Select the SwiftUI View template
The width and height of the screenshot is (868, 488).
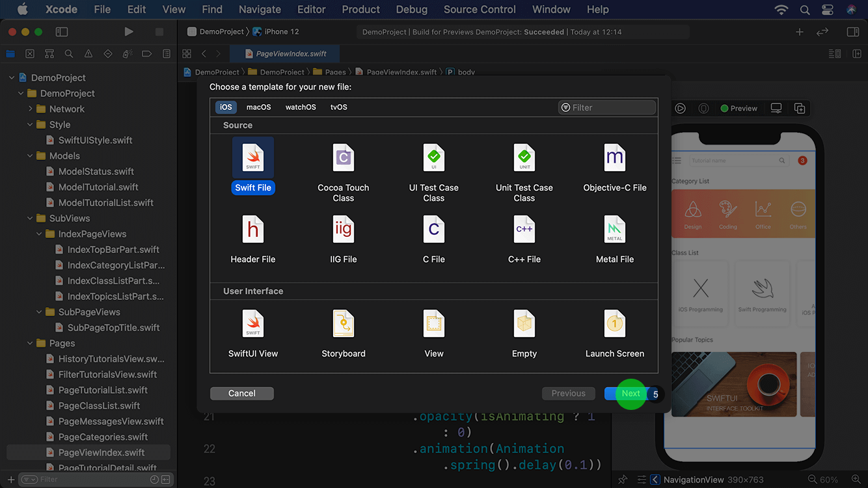click(253, 333)
